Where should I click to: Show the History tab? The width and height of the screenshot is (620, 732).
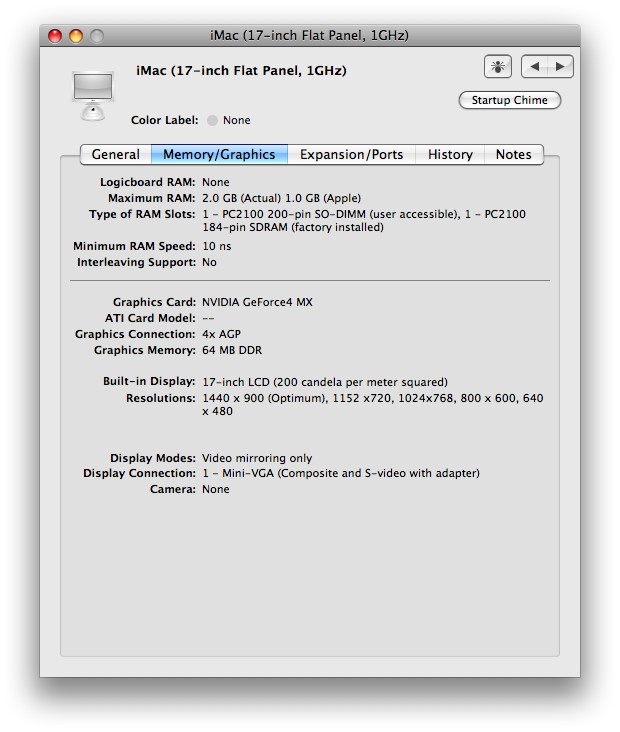[450, 155]
